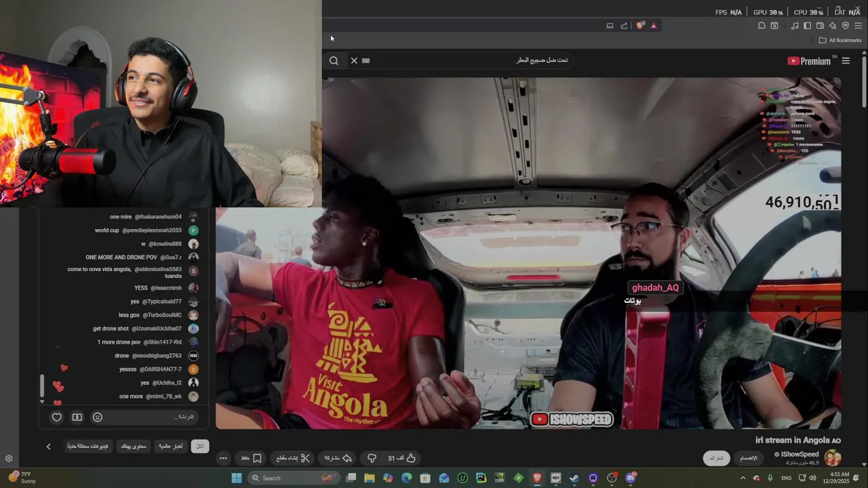Click the share arrow button
This screenshot has height=488, width=868.
(x=338, y=458)
